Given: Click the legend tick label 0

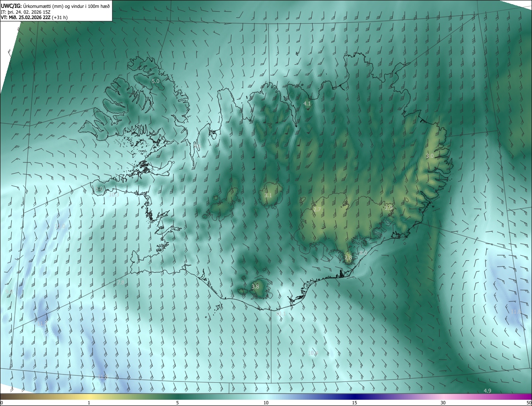Looking at the screenshot, I should (x=2, y=403).
